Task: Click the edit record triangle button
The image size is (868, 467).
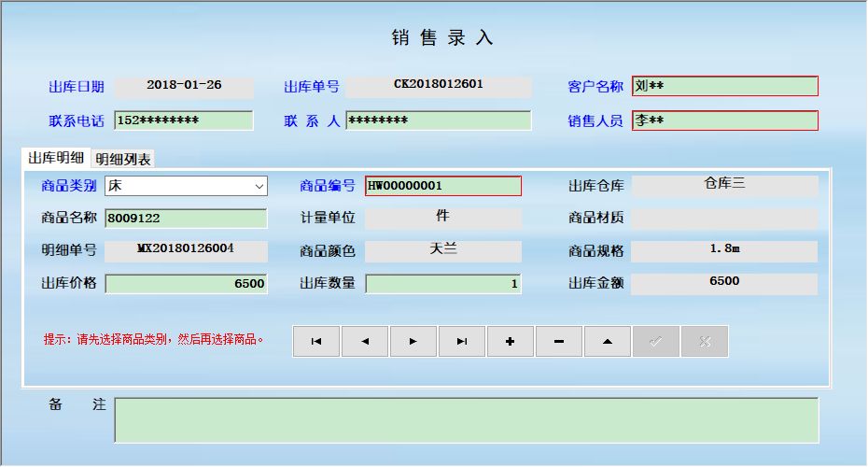Action: (608, 342)
